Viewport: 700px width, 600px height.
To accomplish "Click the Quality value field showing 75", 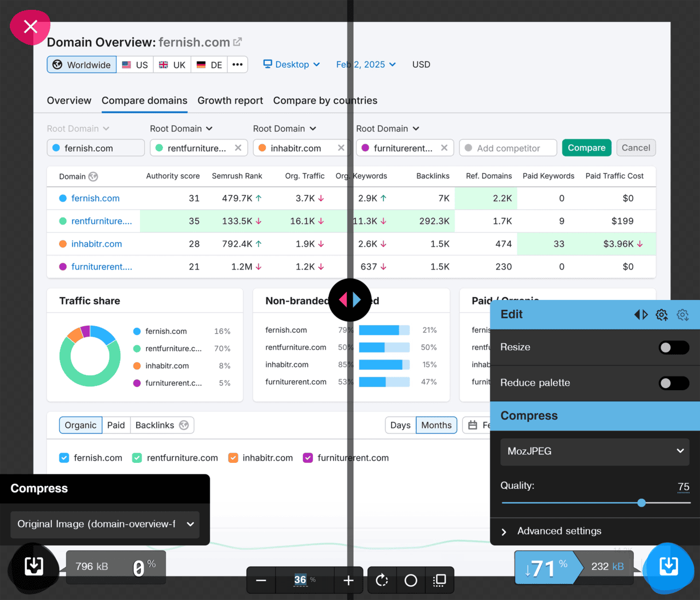I will 683,486.
